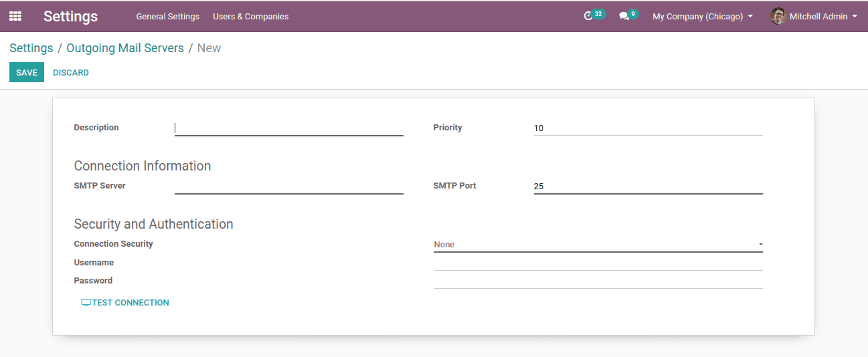Click the Save button
This screenshot has height=357, width=868.
(x=27, y=72)
